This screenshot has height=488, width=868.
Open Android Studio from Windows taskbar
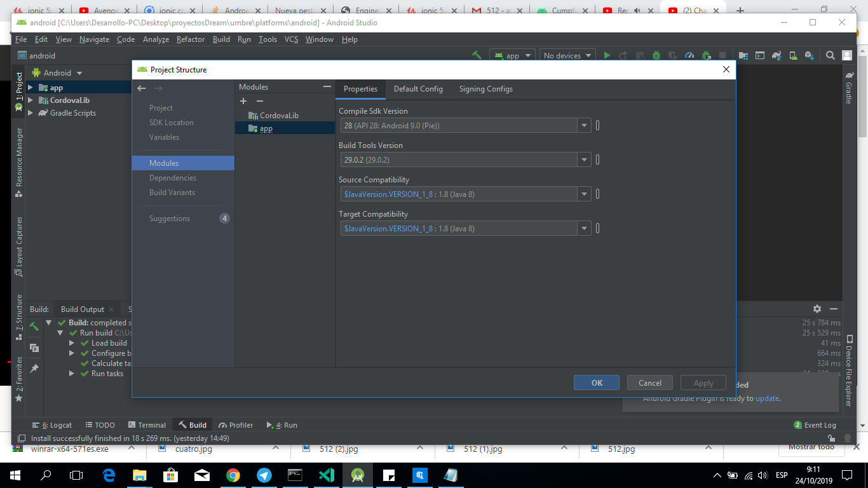[357, 475]
